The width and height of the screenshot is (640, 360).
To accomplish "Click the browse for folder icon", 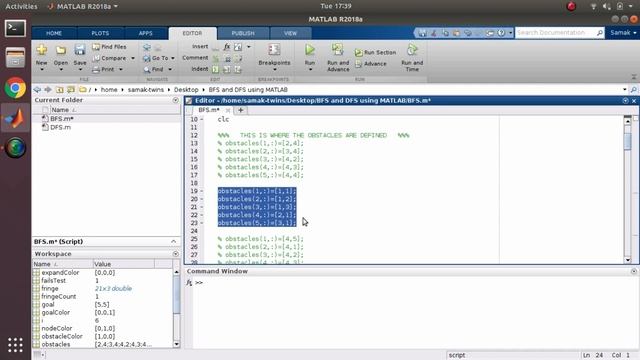I will (71, 89).
